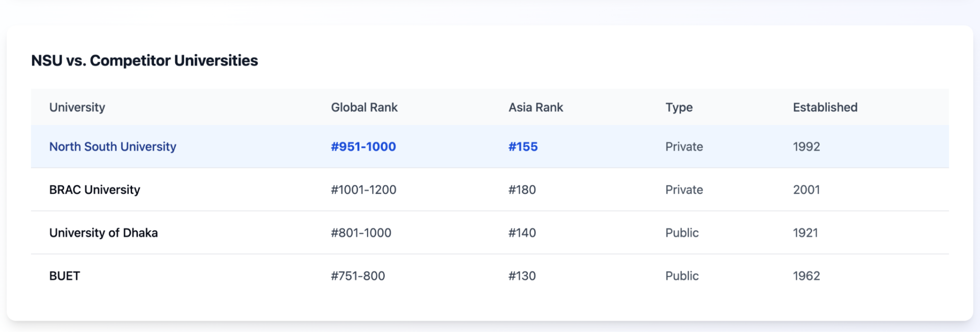
Task: Click the 1992 established year cell
Action: click(806, 147)
